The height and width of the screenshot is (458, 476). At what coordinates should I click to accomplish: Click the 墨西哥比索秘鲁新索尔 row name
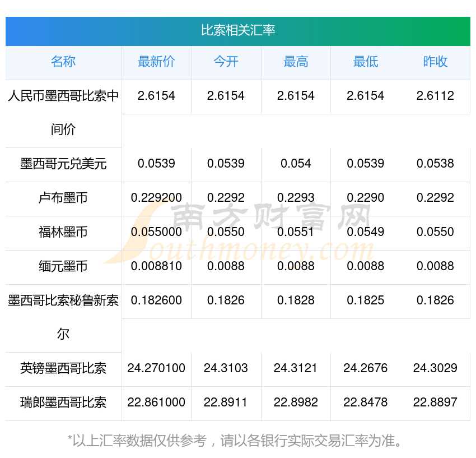tap(63, 317)
